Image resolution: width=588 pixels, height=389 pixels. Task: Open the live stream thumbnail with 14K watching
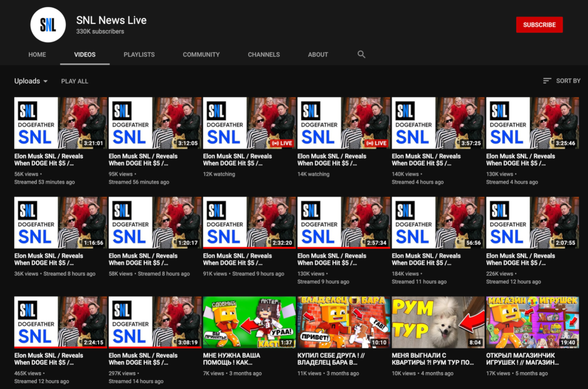point(344,123)
